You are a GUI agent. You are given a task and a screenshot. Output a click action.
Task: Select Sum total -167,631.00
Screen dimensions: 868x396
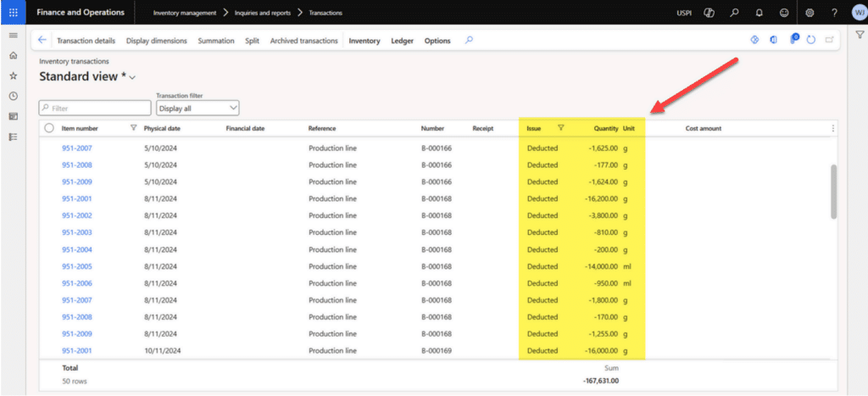tap(601, 381)
